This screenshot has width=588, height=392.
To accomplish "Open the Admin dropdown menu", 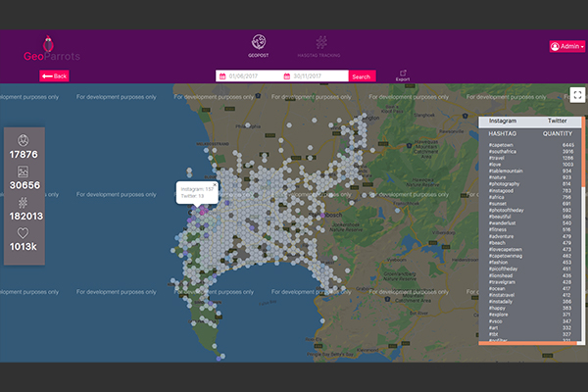I will [567, 46].
